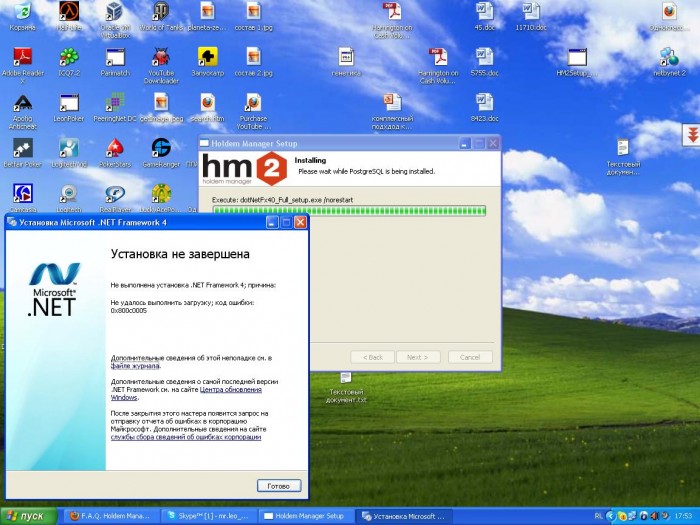Click the .NET Framework 4 installer title bar

point(134,222)
